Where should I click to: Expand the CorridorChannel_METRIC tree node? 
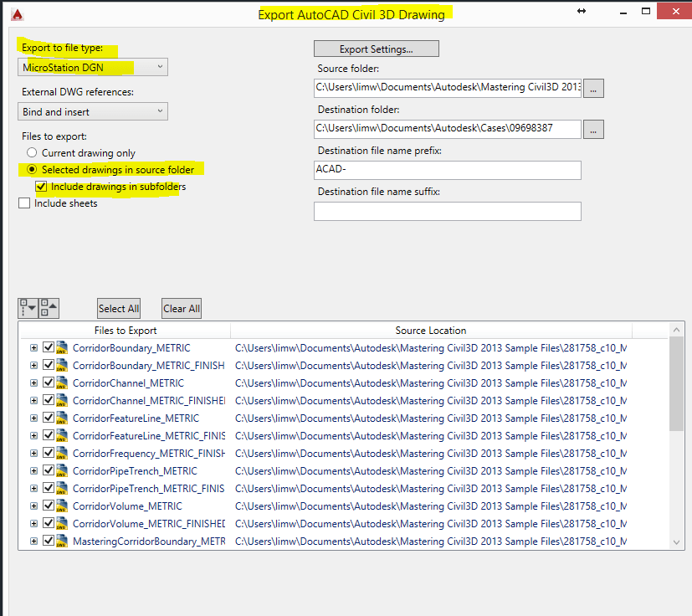coord(33,383)
